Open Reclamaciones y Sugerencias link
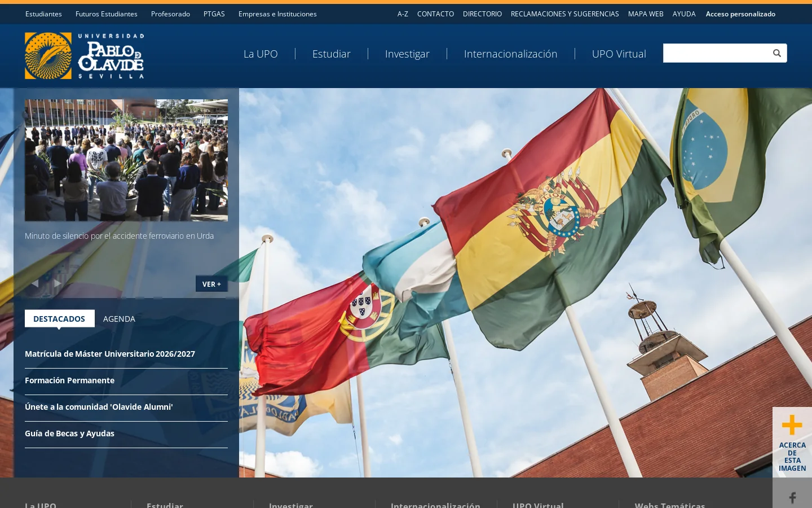This screenshot has height=508, width=812. [565, 14]
